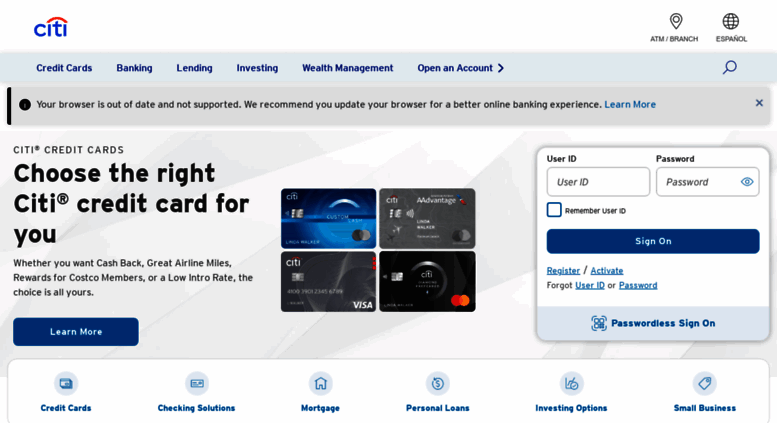Dismiss the outdated browser banner
777x423 pixels.
tap(759, 103)
